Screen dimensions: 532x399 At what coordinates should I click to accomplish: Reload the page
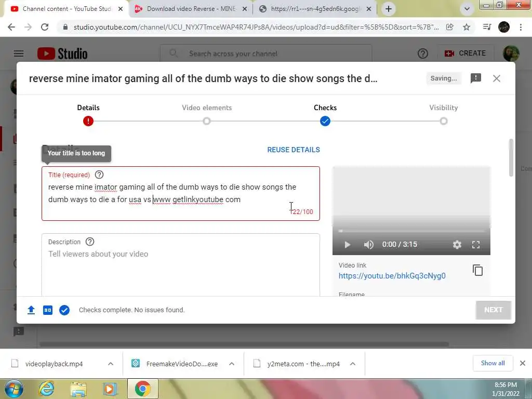[45, 27]
